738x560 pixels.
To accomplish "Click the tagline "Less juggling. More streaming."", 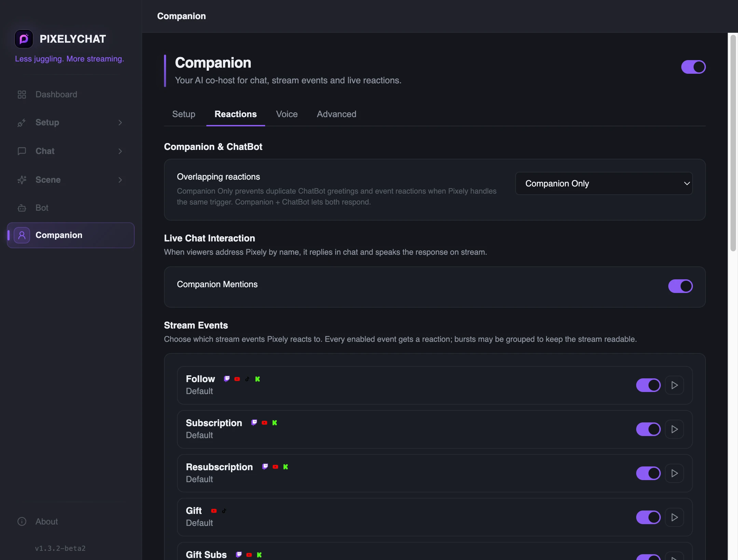I will pos(69,59).
